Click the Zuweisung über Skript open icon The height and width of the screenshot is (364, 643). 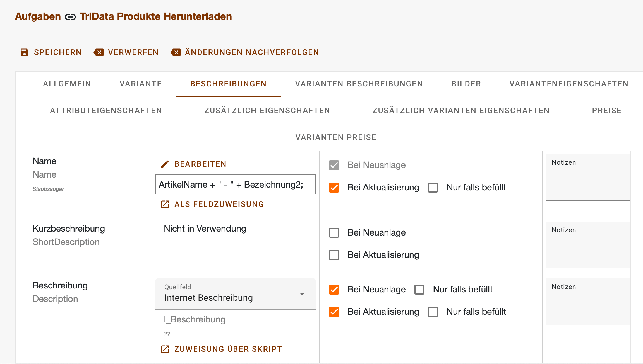pos(165,349)
